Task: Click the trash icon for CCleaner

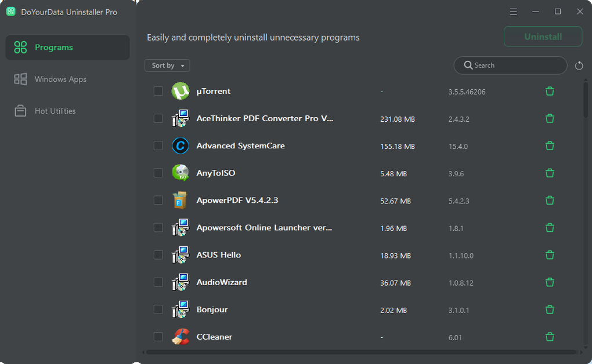Action: coord(550,337)
